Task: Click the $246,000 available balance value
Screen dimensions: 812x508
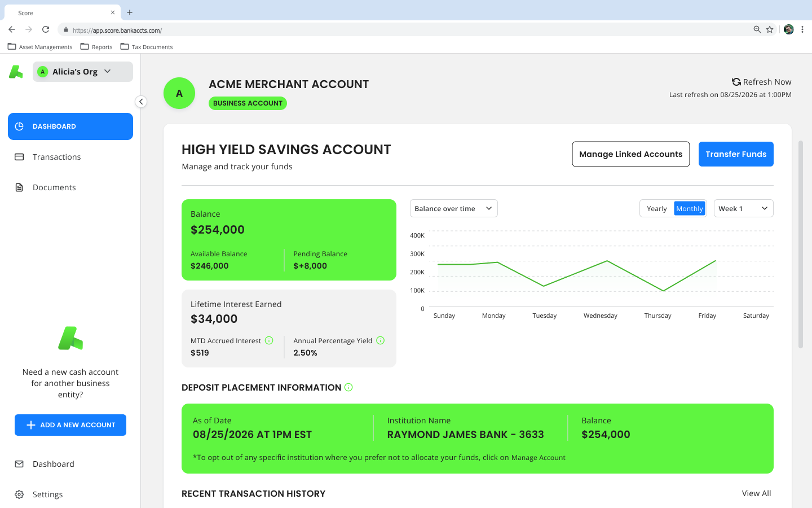Action: [x=210, y=266]
